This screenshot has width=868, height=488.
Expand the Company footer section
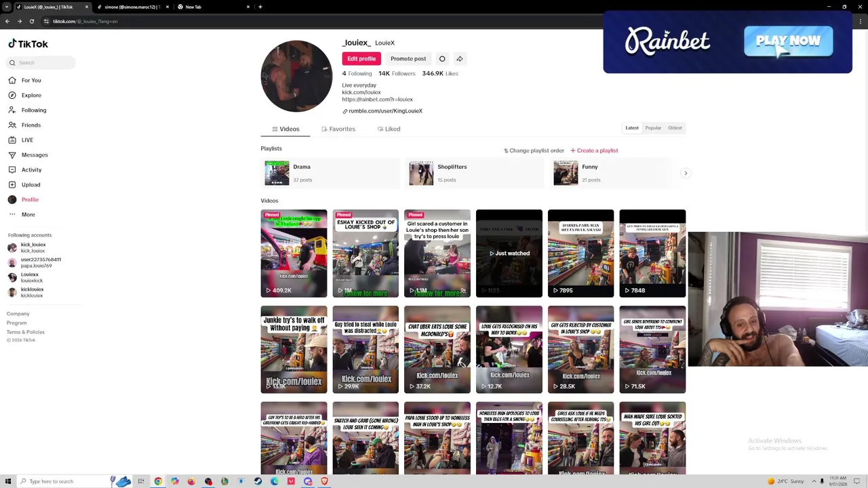(x=18, y=314)
